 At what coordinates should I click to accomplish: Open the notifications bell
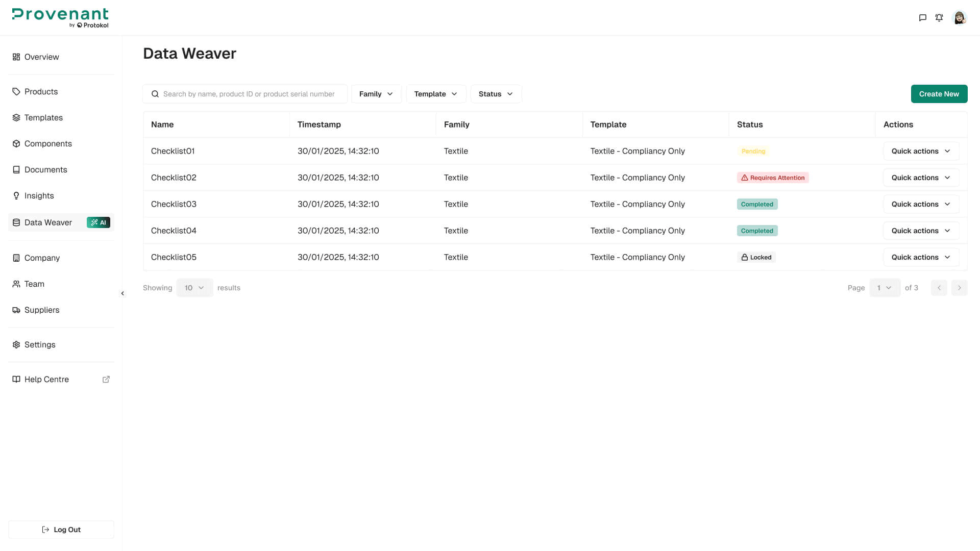tap(939, 18)
